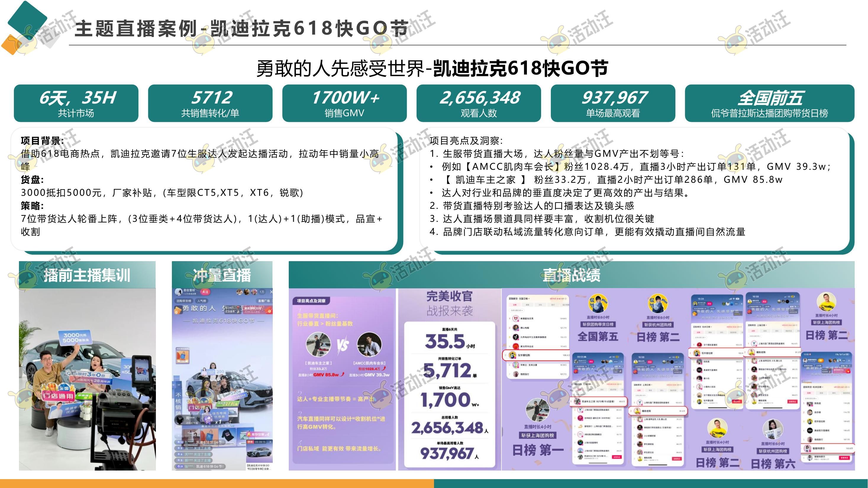Screen dimensions: 868x488
Task: Click the training photo with camera
Action: point(87,379)
